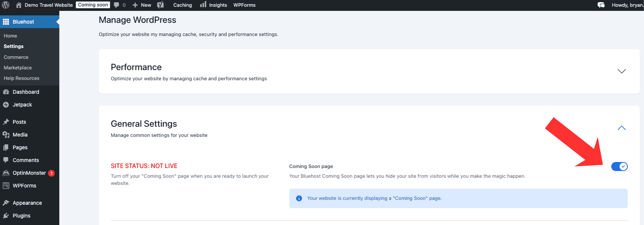Click the WPForms form icon in sidebar
644x225 pixels.
6,186
